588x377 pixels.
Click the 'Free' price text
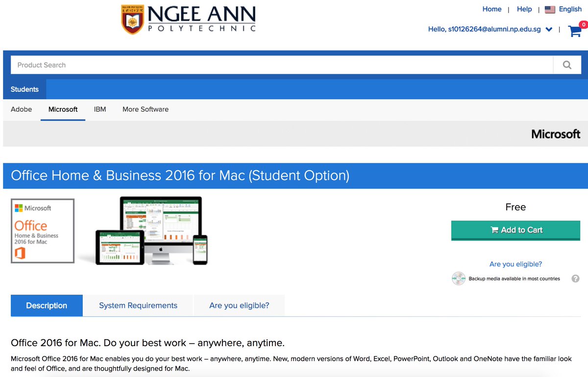pos(515,207)
